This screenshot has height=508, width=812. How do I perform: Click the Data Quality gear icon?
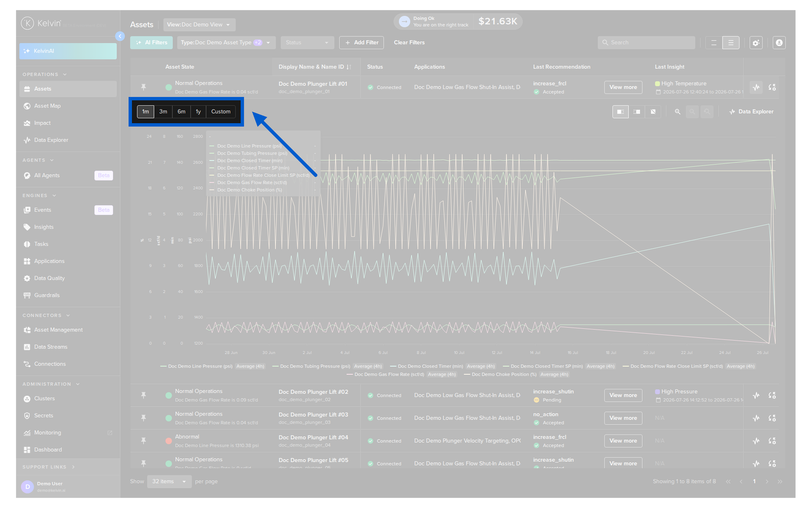[27, 278]
